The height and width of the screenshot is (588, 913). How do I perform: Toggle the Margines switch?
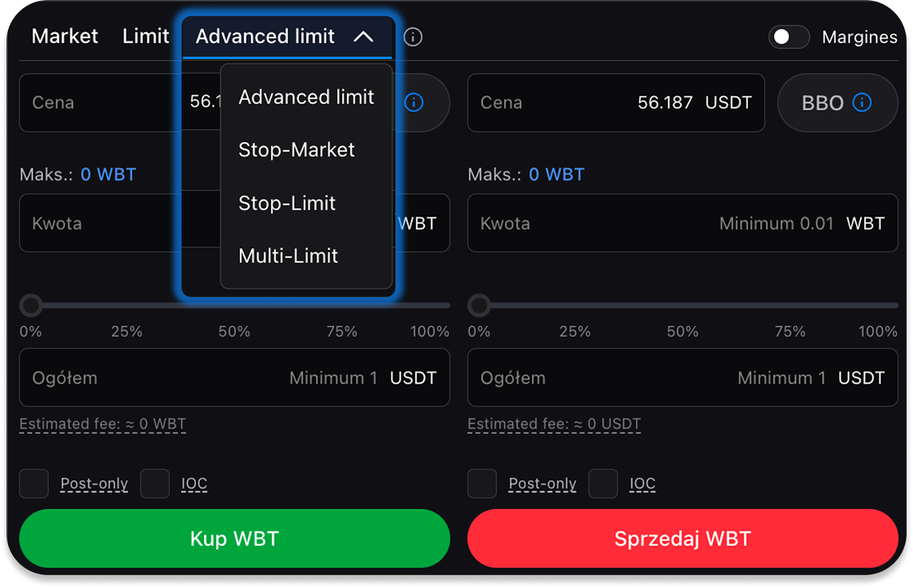coord(789,37)
